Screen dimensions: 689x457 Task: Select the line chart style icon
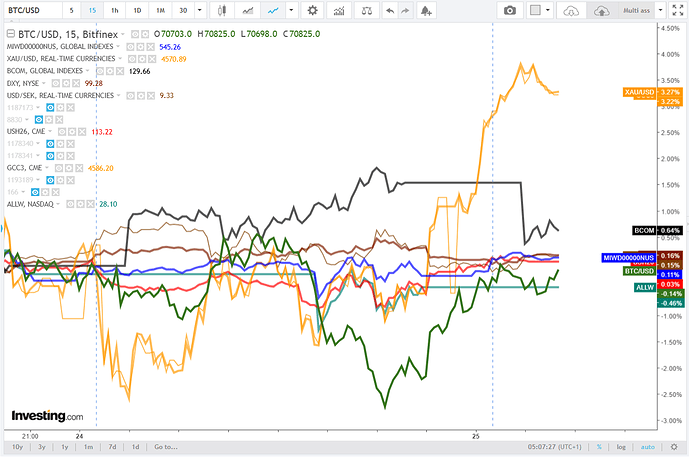pyautogui.click(x=273, y=10)
